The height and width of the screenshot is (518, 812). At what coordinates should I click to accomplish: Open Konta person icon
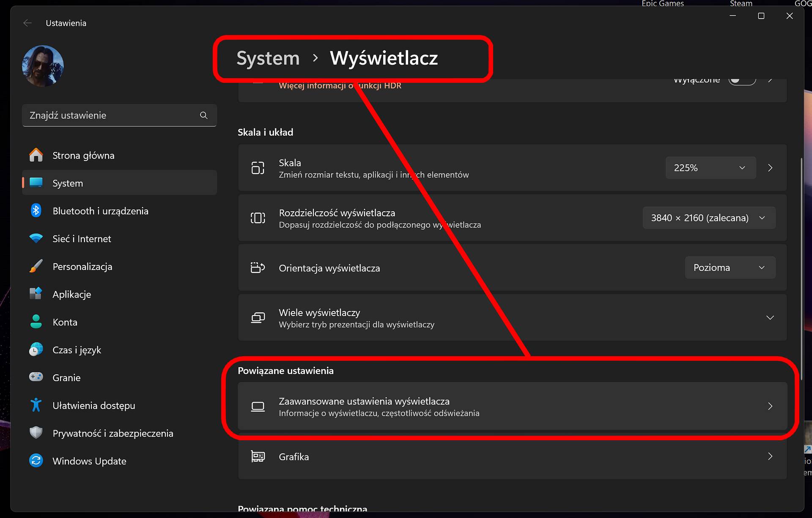(x=36, y=322)
